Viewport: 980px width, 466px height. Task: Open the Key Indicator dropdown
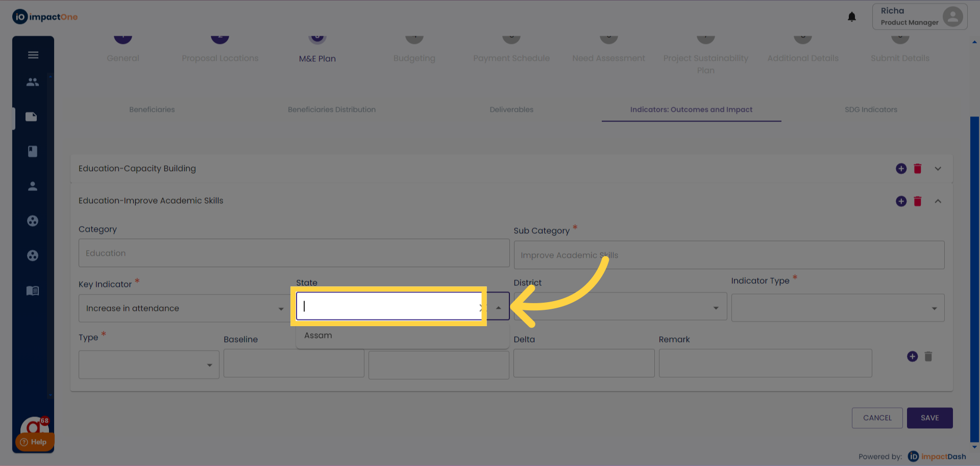point(183,308)
